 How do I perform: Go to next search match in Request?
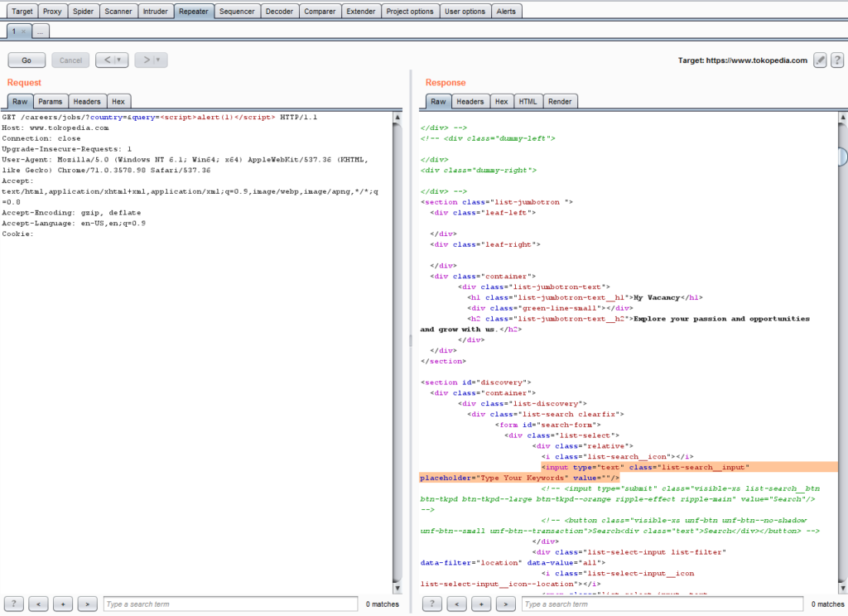(x=88, y=604)
